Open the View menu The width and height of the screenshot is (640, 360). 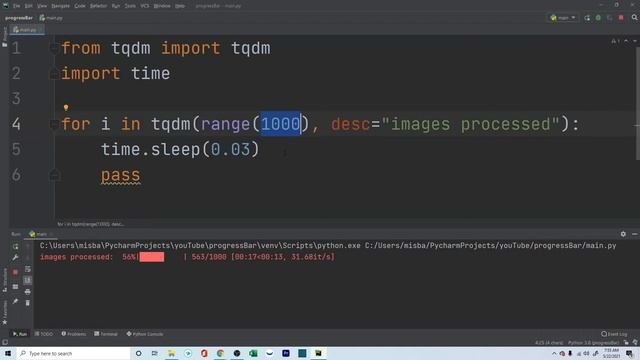coord(42,6)
